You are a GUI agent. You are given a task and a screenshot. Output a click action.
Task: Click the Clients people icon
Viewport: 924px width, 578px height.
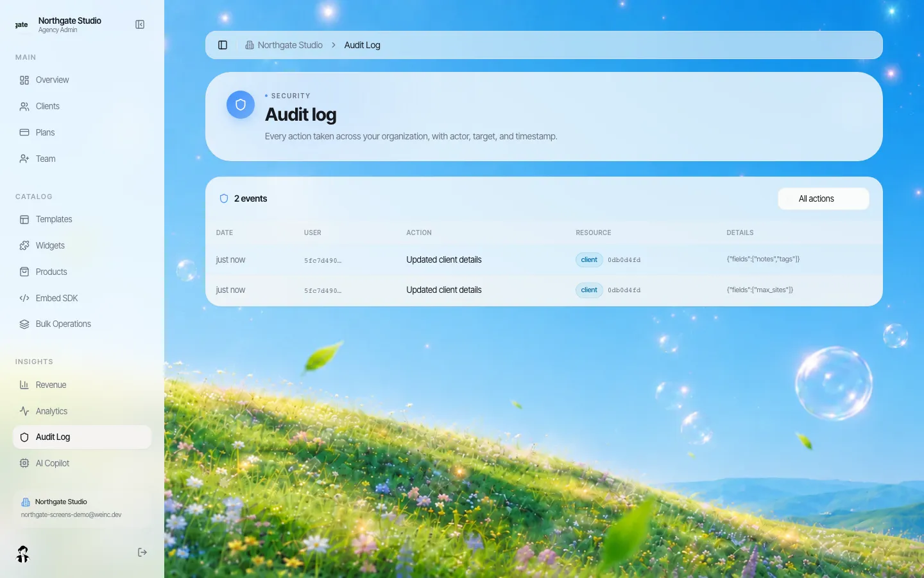tap(24, 107)
